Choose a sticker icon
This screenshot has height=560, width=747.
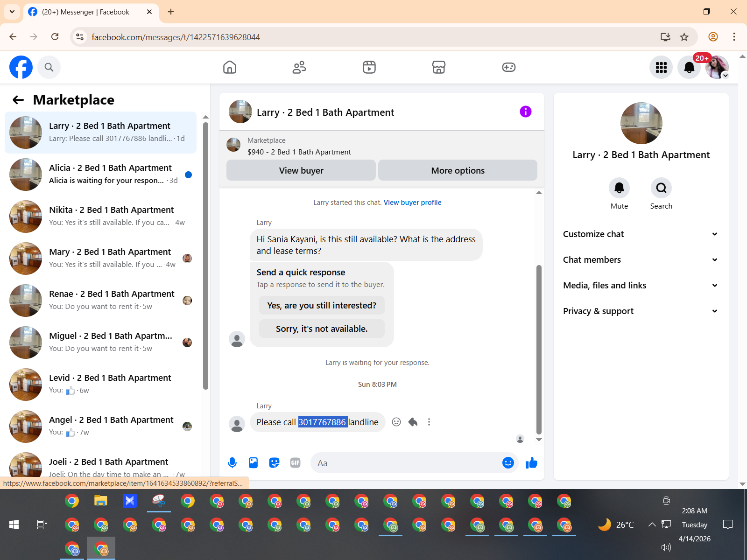coord(274,463)
